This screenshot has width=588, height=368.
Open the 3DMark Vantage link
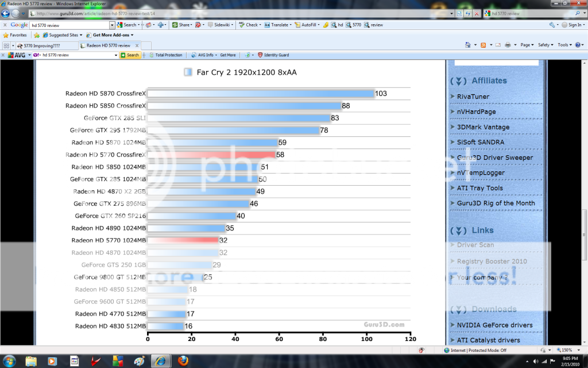point(483,127)
